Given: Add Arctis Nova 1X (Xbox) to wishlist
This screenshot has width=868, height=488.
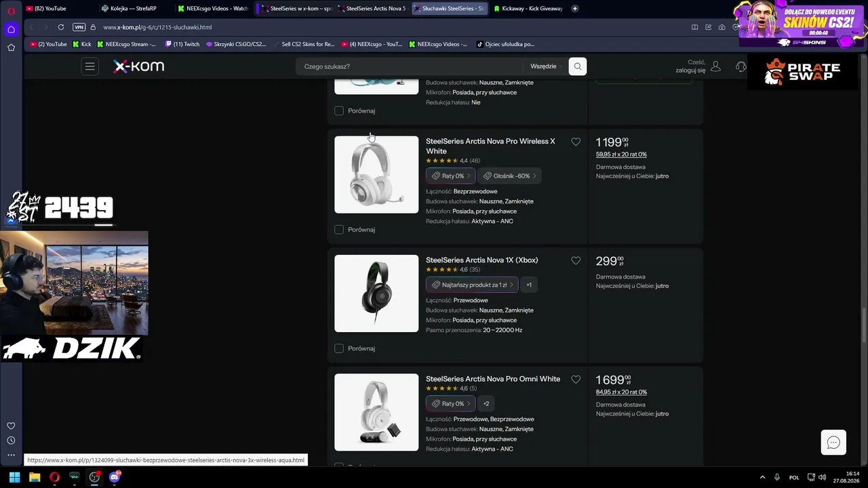Looking at the screenshot, I should (576, 260).
